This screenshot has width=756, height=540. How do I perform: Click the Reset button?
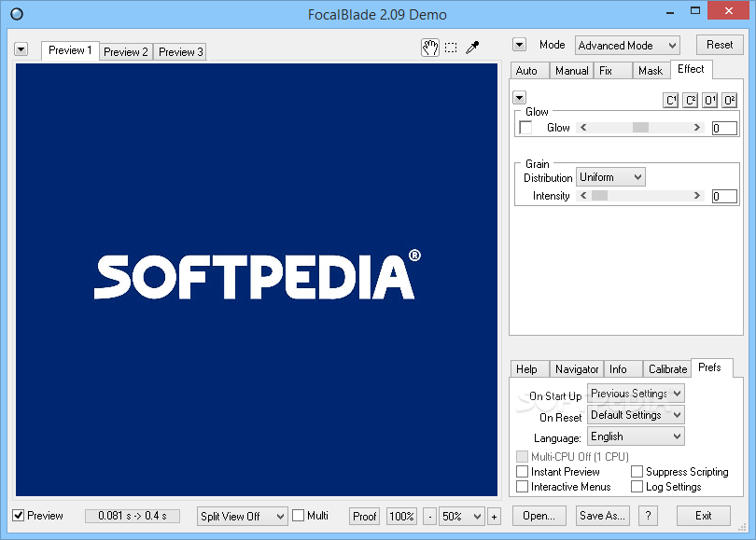[720, 45]
